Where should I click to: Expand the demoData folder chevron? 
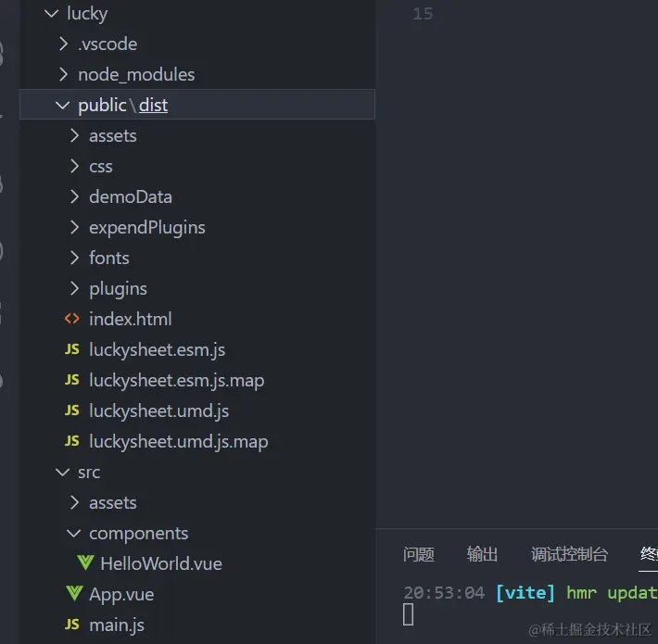pos(74,196)
